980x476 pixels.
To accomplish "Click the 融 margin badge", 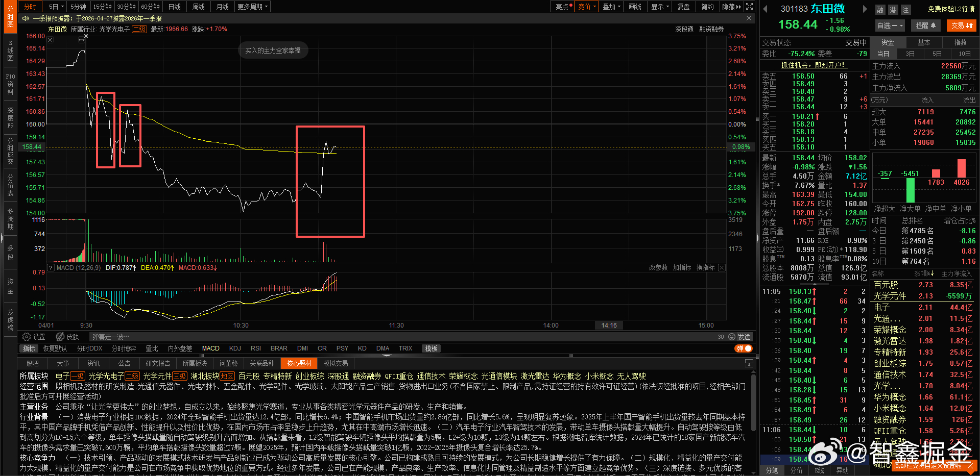I will (880, 10).
